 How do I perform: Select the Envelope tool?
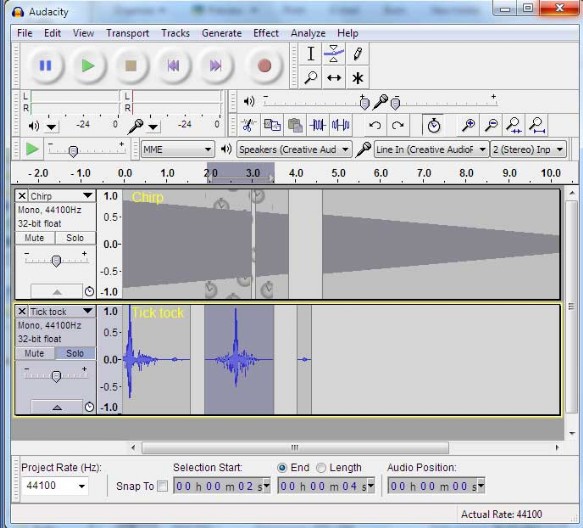[334, 54]
